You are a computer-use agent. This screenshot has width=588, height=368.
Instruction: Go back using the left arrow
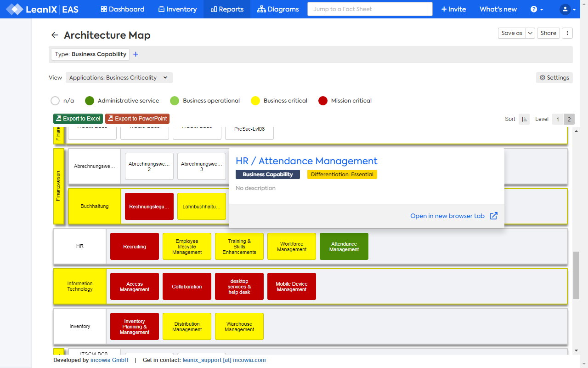coord(55,35)
